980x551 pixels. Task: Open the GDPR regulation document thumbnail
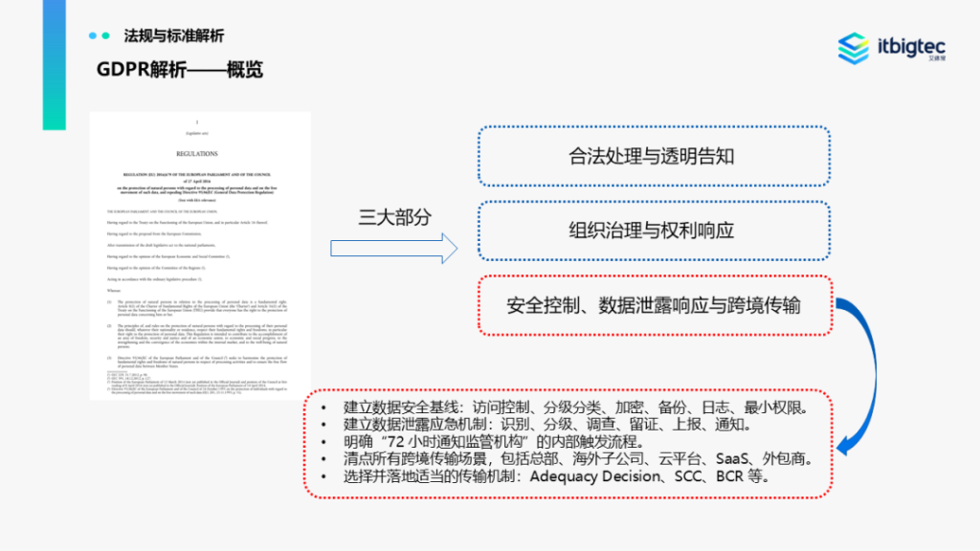pos(200,254)
